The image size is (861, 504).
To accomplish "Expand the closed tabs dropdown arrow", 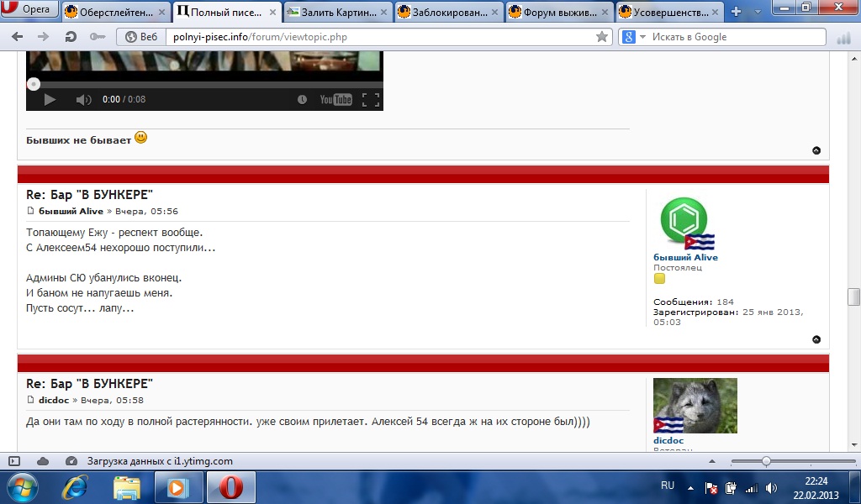I will pos(758,12).
